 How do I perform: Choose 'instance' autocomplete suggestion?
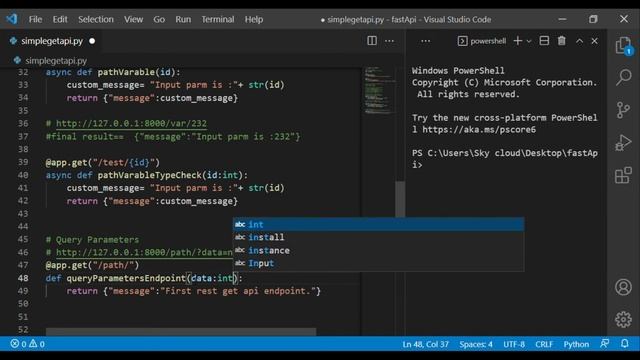click(x=378, y=250)
